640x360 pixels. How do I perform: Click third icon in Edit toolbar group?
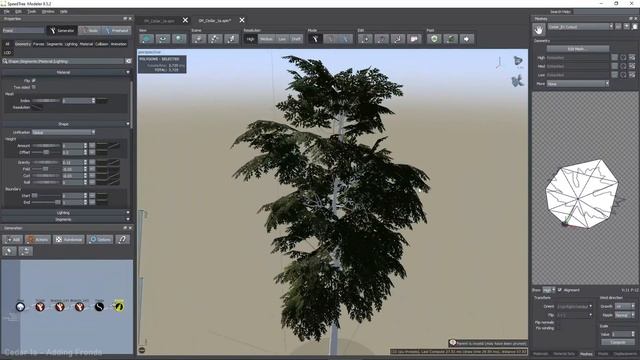(398, 39)
